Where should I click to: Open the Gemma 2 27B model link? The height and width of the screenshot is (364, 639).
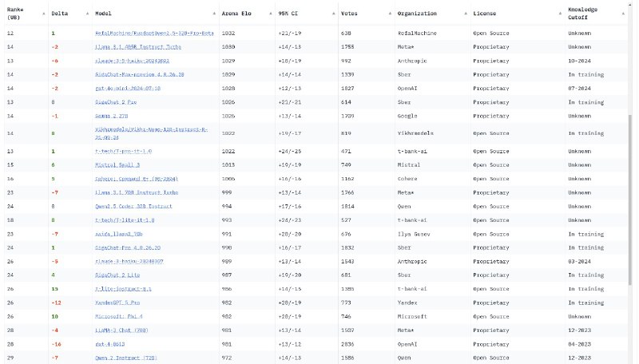click(111, 116)
